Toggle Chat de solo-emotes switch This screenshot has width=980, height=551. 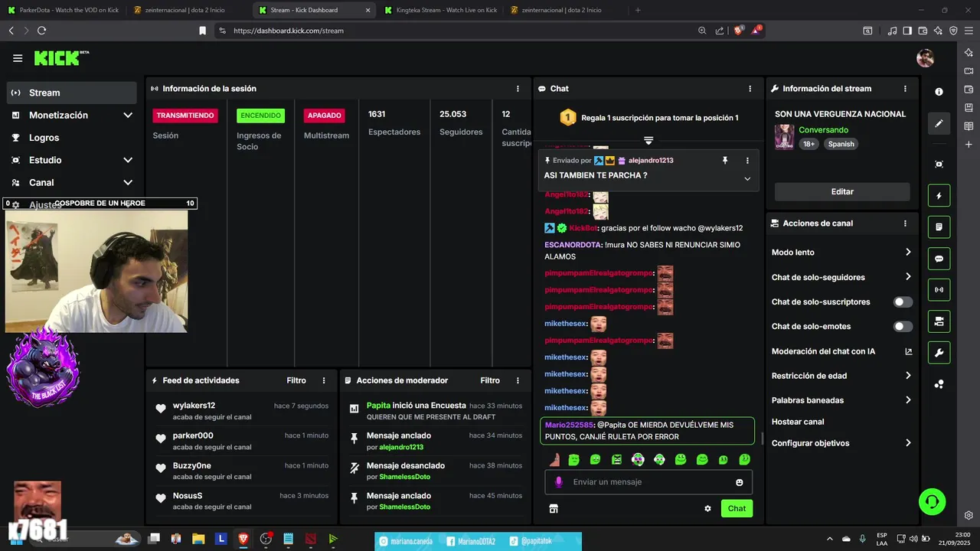903,327
